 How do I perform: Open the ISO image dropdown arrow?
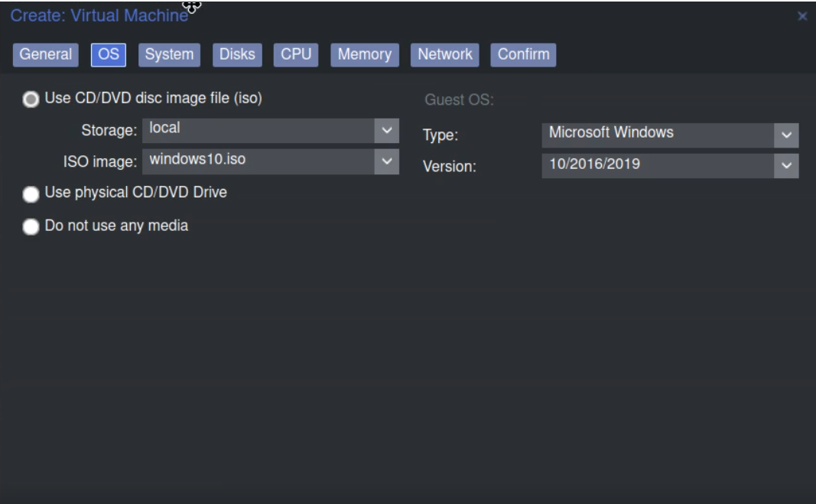point(387,161)
